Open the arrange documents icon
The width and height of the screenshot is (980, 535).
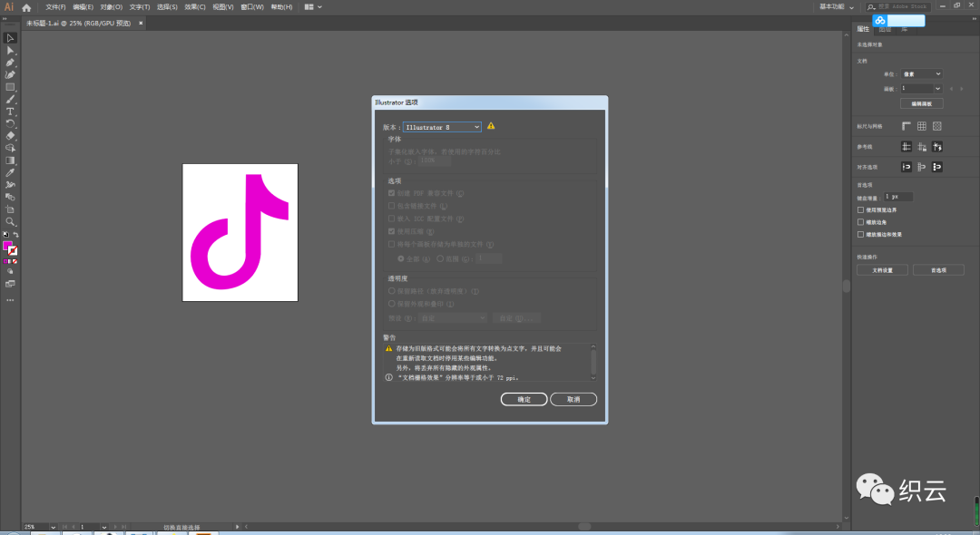[x=312, y=7]
